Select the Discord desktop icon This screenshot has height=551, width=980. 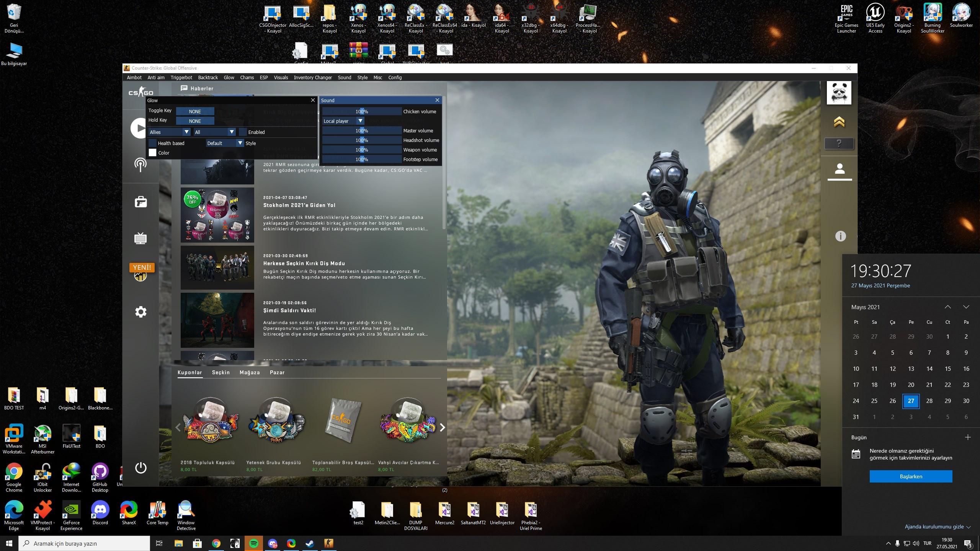[x=100, y=514]
